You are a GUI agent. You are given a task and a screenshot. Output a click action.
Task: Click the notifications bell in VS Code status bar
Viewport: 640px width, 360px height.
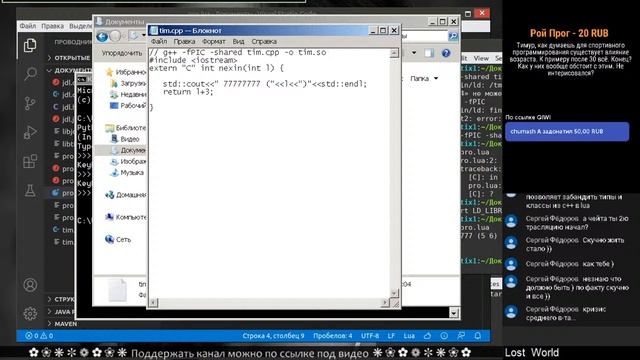(478, 336)
